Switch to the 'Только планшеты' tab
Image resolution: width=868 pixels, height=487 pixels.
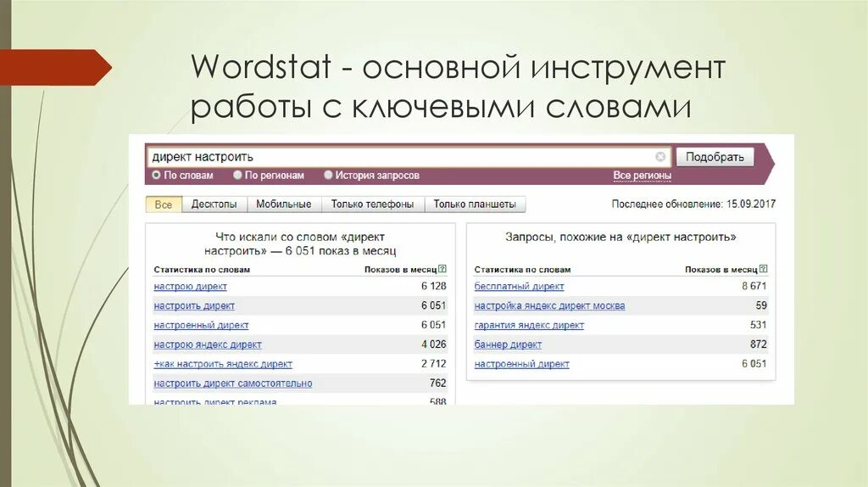(475, 204)
